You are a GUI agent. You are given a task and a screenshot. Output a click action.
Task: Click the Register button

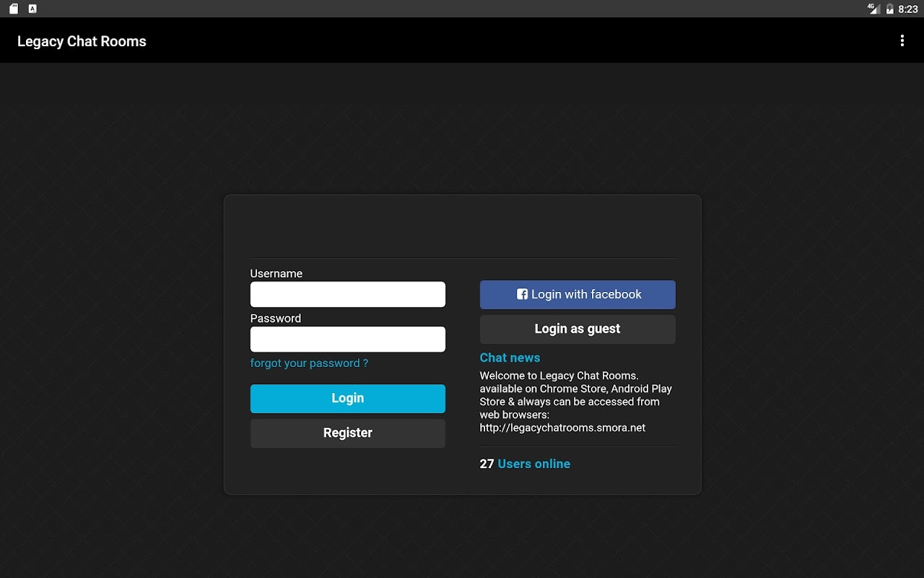348,433
